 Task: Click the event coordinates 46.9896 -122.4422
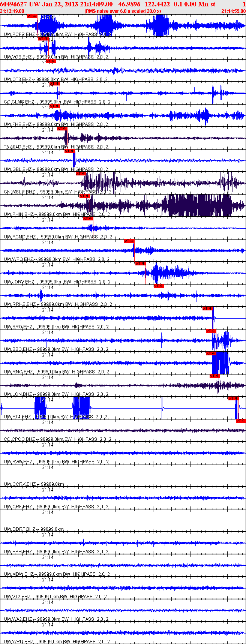pyautogui.click(x=144, y=4)
